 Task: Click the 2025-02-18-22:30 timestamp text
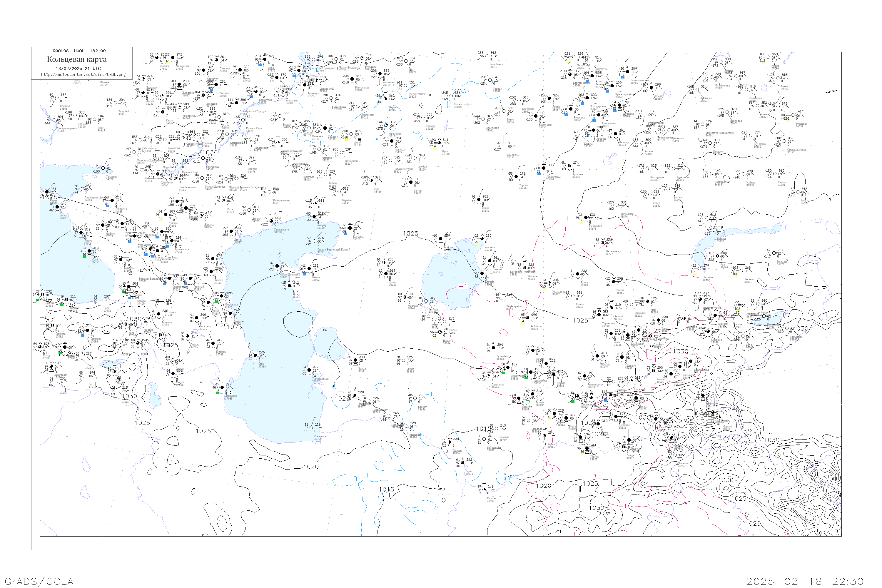[x=805, y=581]
